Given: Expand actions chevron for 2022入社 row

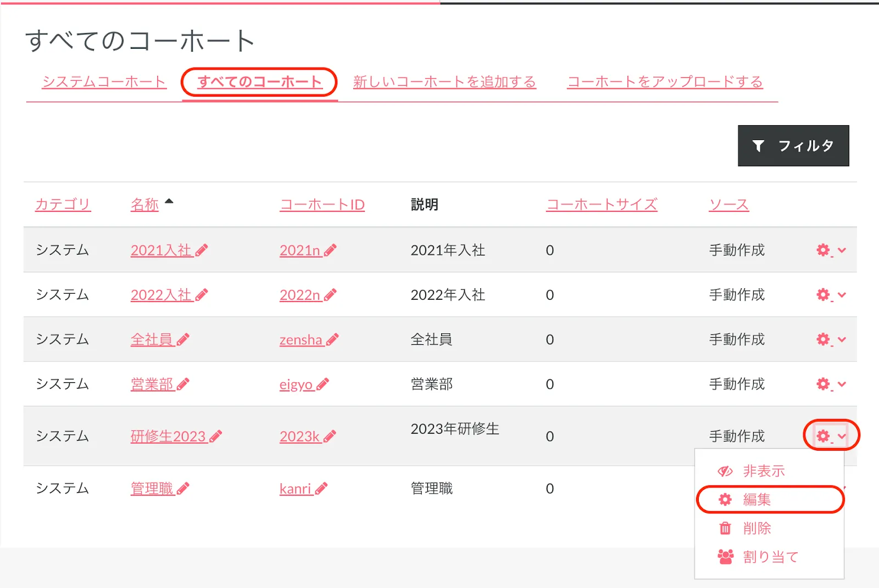Looking at the screenshot, I should pyautogui.click(x=842, y=295).
